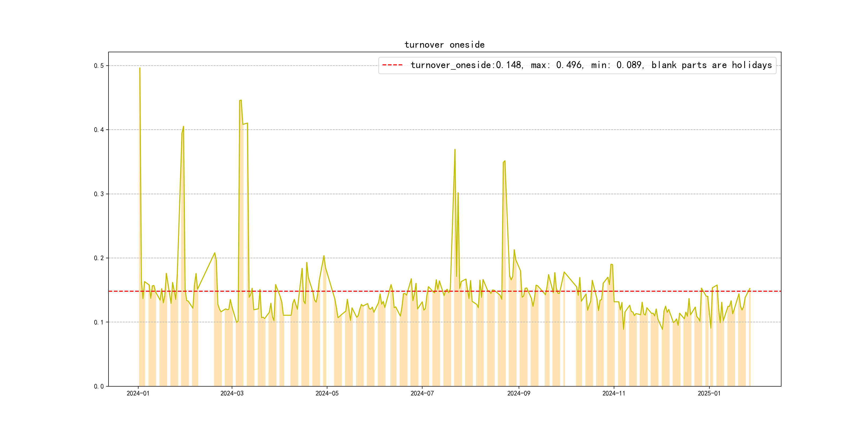Viewport: 868px width, 434px height.
Task: Click the highest spike peak near 2024-01
Action: (140, 68)
